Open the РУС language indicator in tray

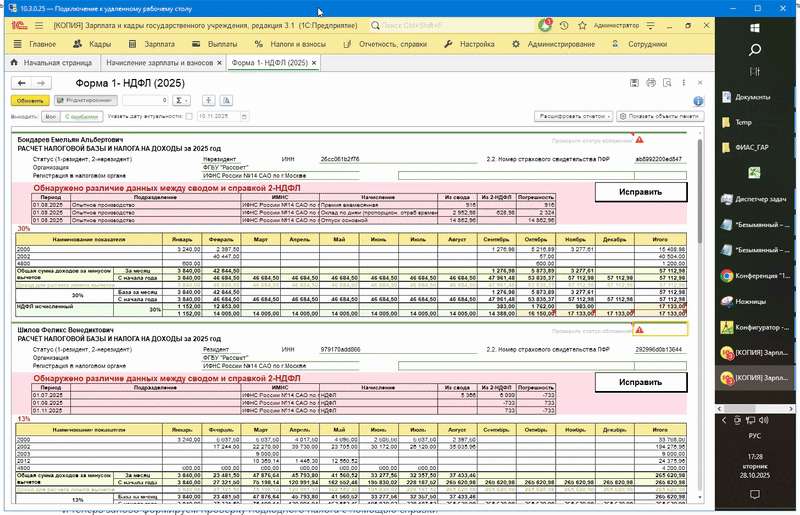click(755, 436)
